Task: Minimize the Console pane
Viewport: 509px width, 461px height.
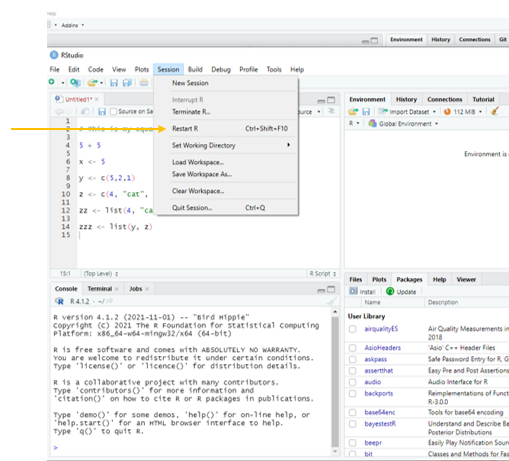Action: 321,290
